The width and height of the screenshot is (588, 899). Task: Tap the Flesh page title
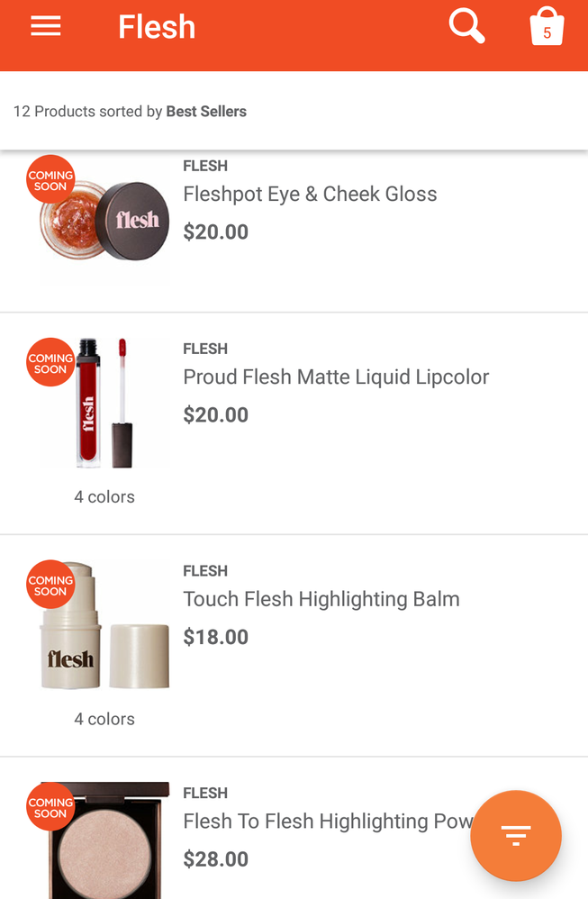click(157, 27)
